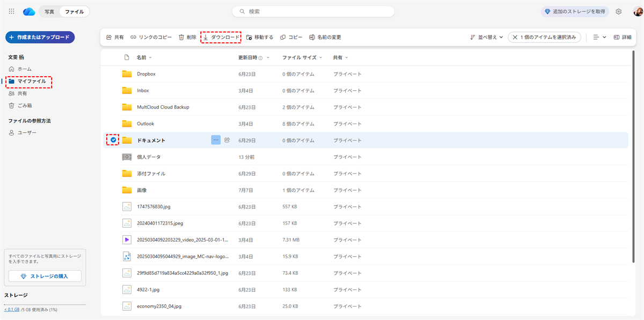644x320 pixels.
Task: Open ごみ箱 in the sidebar
Action: (20, 106)
